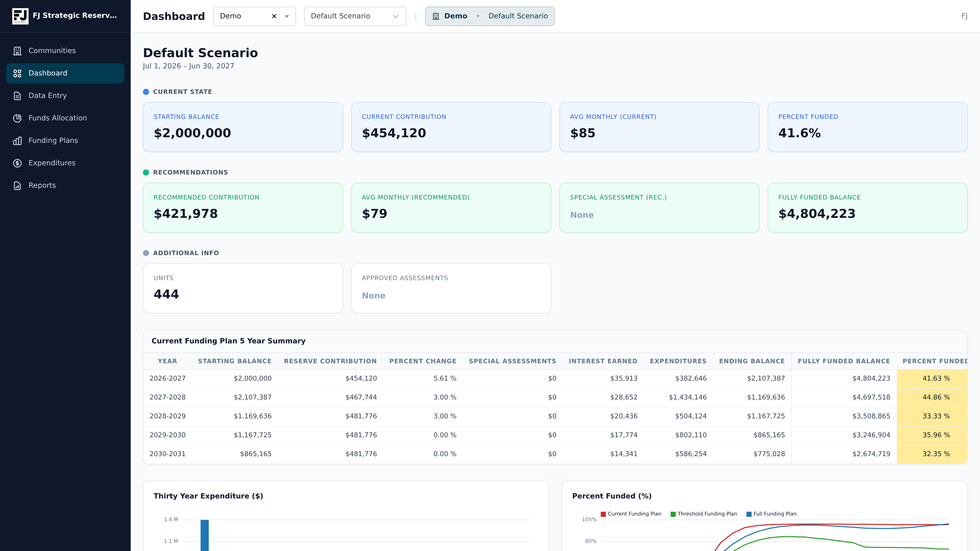
Task: Clear the Demo community selection (x)
Action: 274,16
